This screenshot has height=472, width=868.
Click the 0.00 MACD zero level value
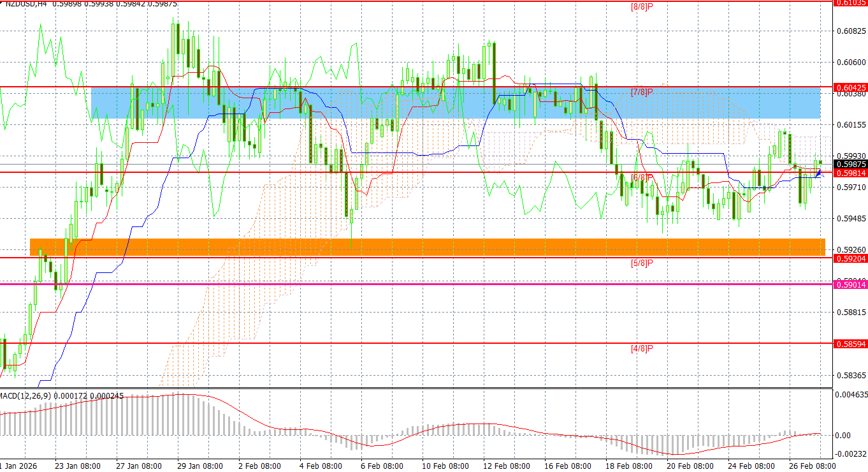(x=843, y=435)
